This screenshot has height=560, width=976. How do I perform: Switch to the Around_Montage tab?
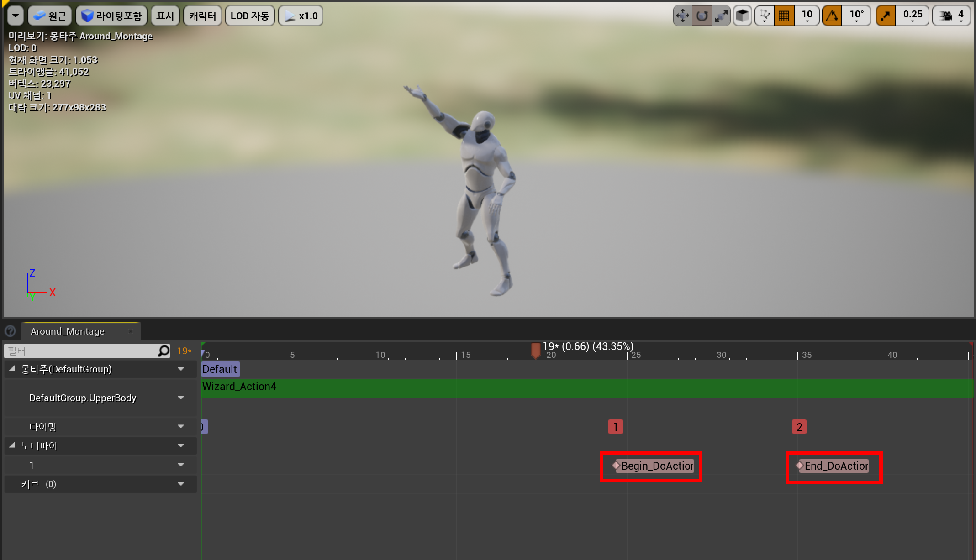click(x=68, y=331)
